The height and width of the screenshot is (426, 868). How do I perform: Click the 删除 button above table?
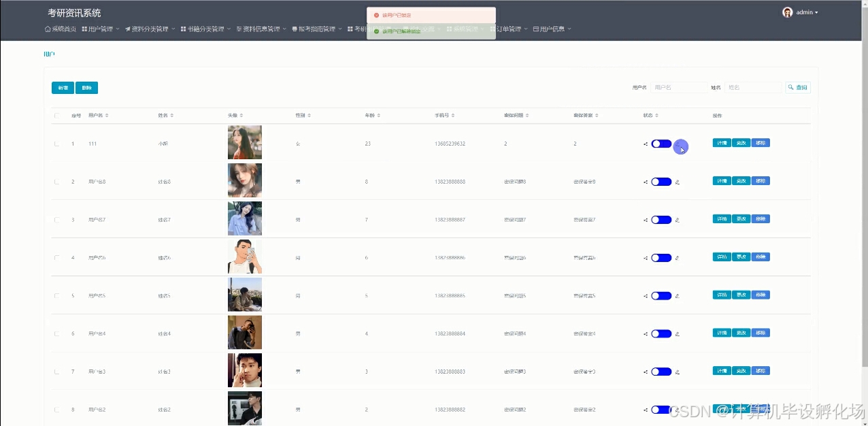pos(87,88)
